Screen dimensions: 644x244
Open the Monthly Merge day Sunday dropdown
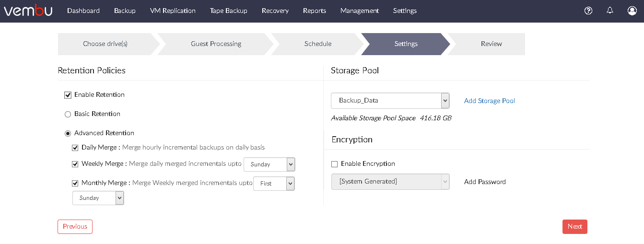click(x=98, y=198)
